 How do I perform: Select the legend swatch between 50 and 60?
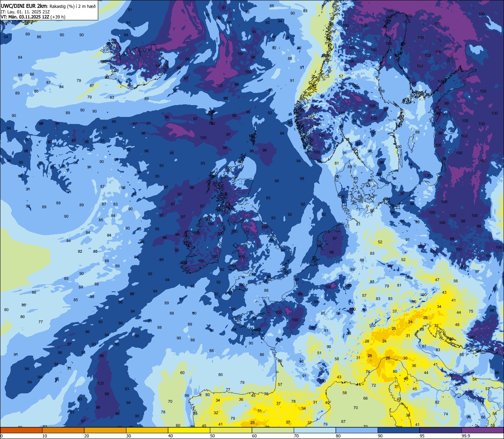point(231,430)
